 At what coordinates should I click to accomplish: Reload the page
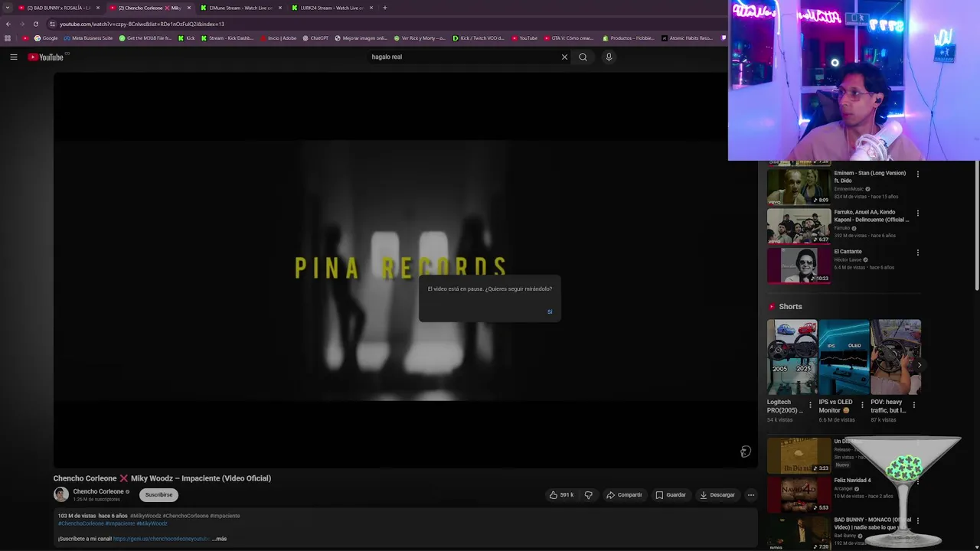tap(35, 24)
